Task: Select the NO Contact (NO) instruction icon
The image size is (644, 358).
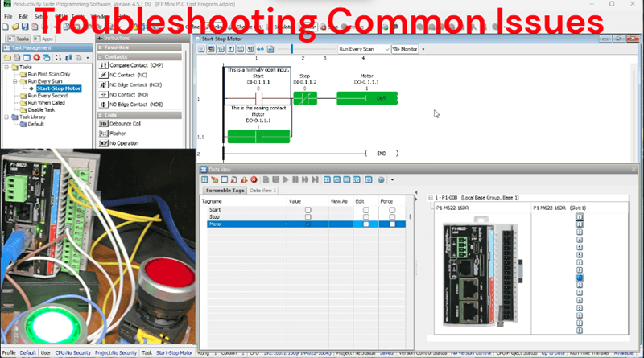Action: coord(104,94)
